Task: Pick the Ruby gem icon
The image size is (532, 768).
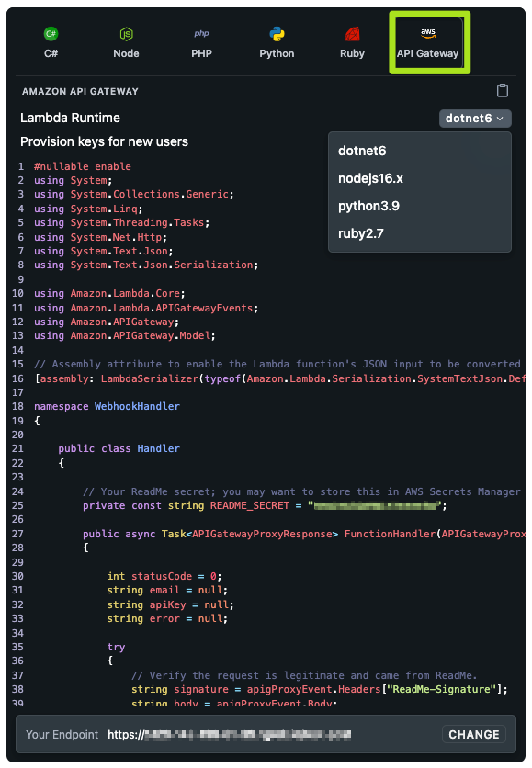Action: [352, 34]
